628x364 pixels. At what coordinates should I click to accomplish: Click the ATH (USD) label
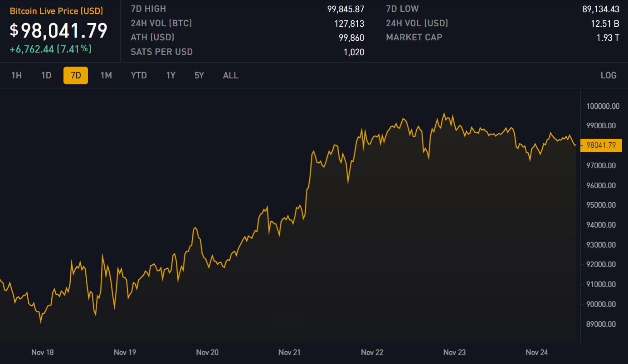[152, 38]
